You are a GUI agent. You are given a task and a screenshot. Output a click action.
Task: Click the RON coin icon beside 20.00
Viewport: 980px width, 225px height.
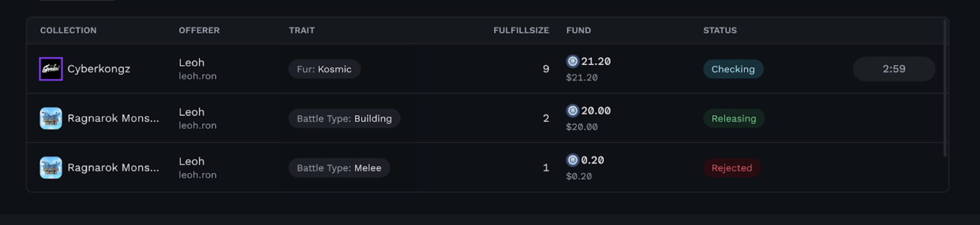coord(573,110)
